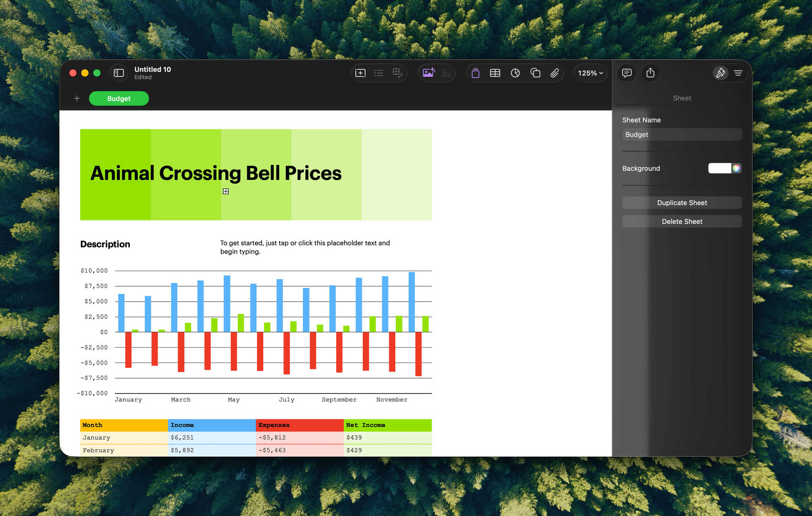Screen dimensions: 812x516
Task: Open the sidebar toggle next to the title
Action: click(x=119, y=73)
